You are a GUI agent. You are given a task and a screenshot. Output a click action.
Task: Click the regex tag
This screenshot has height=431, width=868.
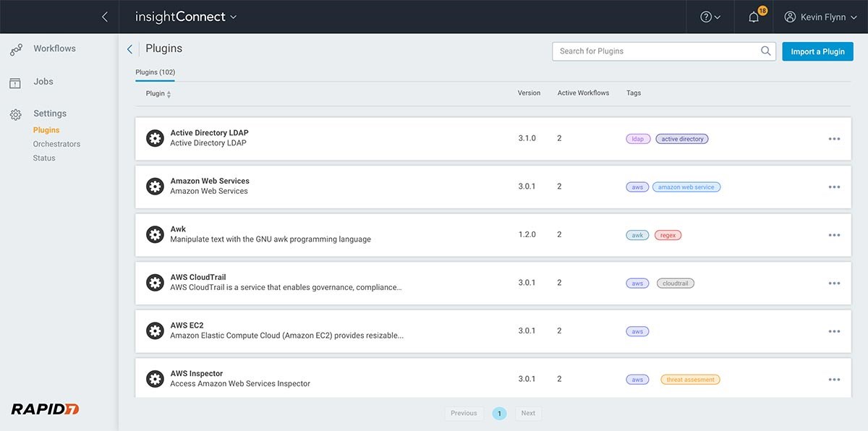(x=668, y=235)
